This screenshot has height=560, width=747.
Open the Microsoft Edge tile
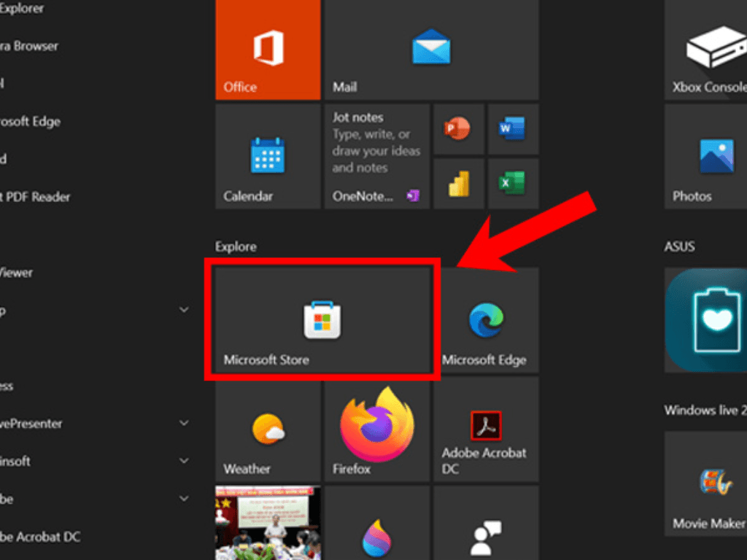(x=486, y=322)
